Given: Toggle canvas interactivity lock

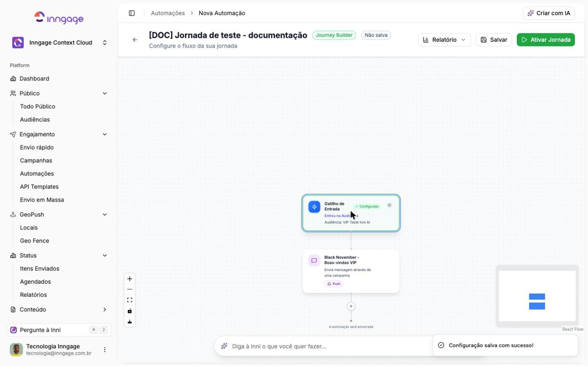Looking at the screenshot, I should [130, 311].
